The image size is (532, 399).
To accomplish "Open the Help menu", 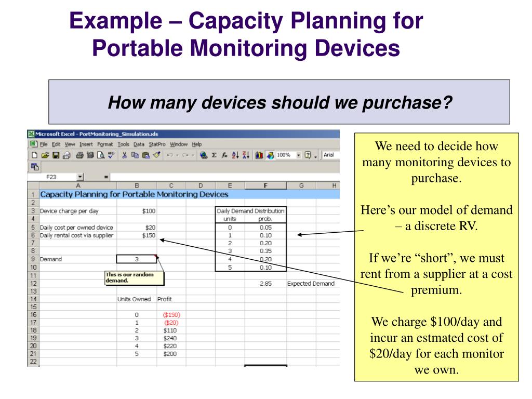I will pos(197,144).
